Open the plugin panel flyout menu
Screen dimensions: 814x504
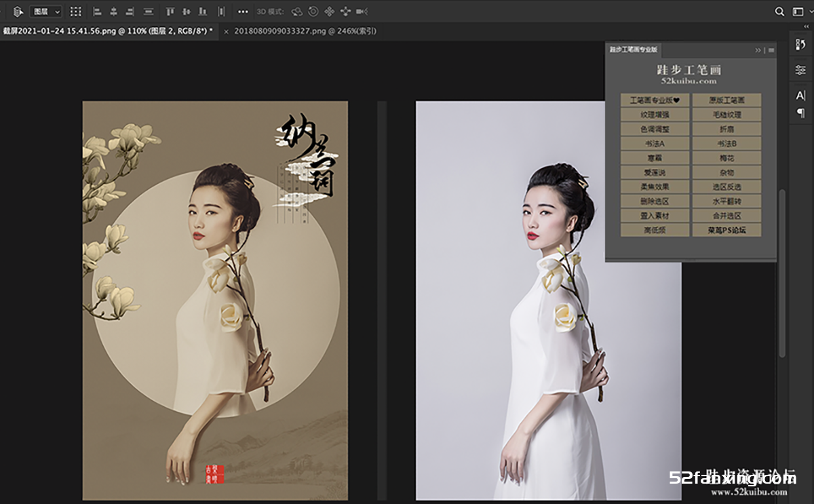coord(771,50)
